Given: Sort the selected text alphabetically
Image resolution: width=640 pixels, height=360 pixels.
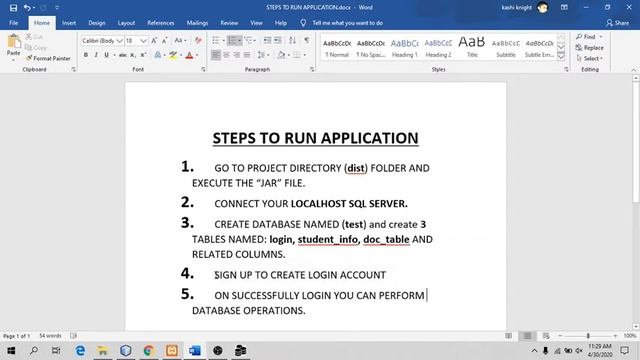Looking at the screenshot, I should pos(292,40).
